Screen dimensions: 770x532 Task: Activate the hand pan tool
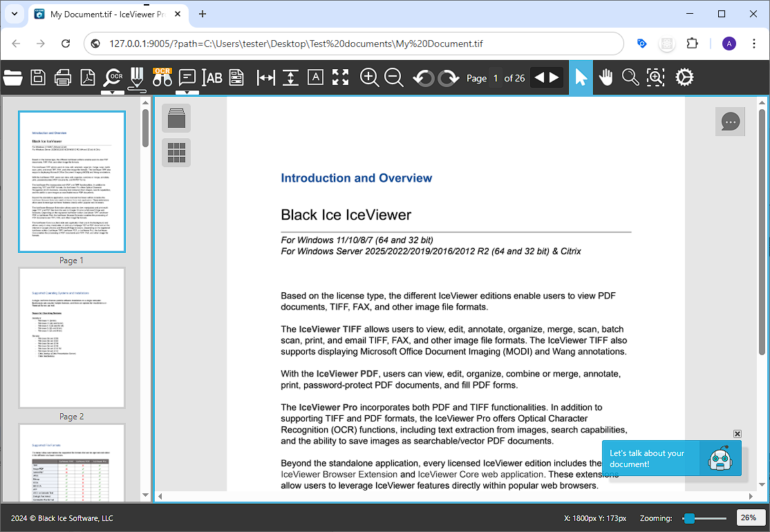[x=606, y=77]
